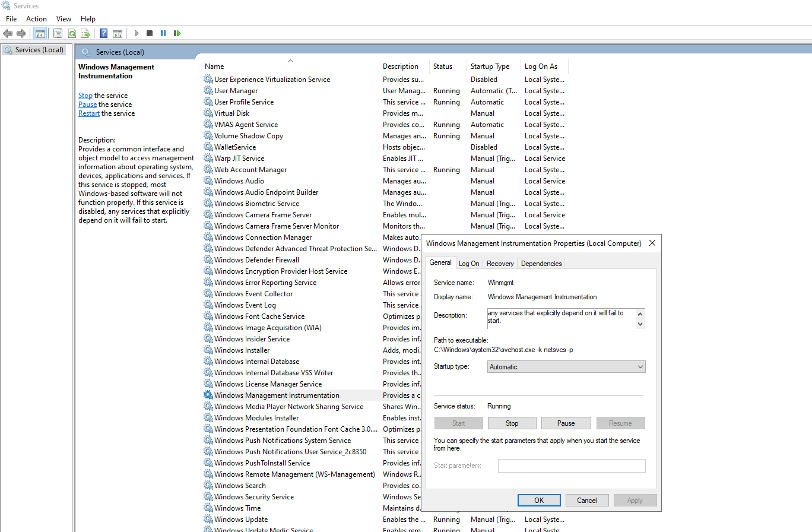This screenshot has width=812, height=532.
Task: Open the File menu
Action: 11,19
